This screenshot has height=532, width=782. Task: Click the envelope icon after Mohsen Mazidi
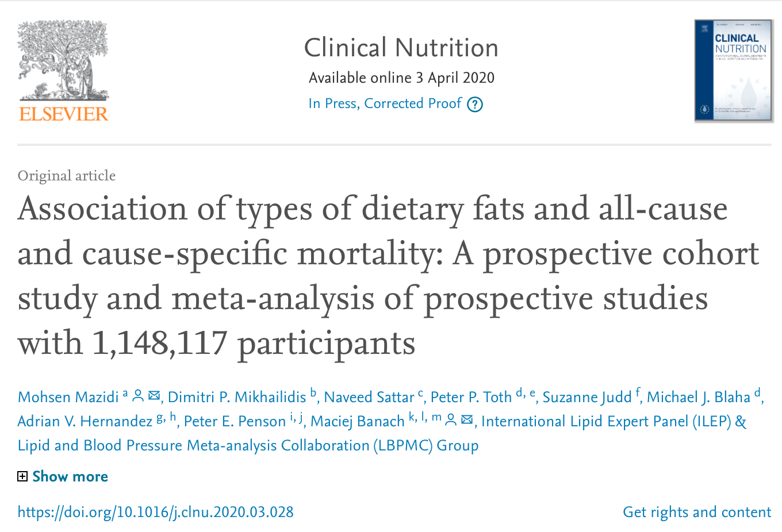coord(154,396)
